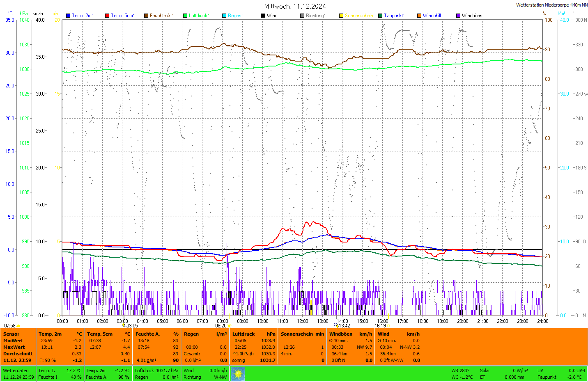This screenshot has width=588, height=382.
Task: Click the chart title Mittwoch, 11.12.2024
Action: pyautogui.click(x=295, y=6)
